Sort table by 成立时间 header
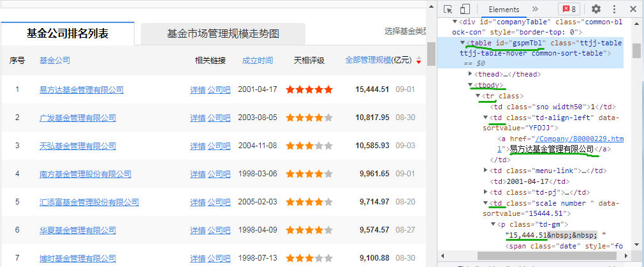Screen dimensions: 644x267 258,61
